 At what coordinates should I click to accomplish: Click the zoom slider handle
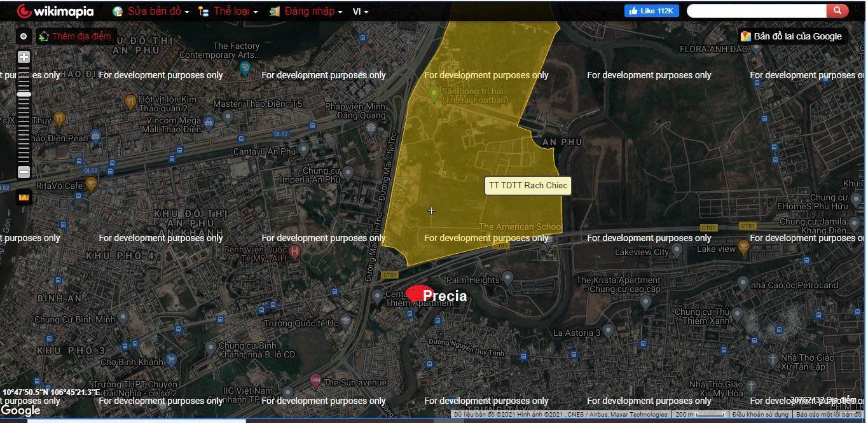(24, 94)
